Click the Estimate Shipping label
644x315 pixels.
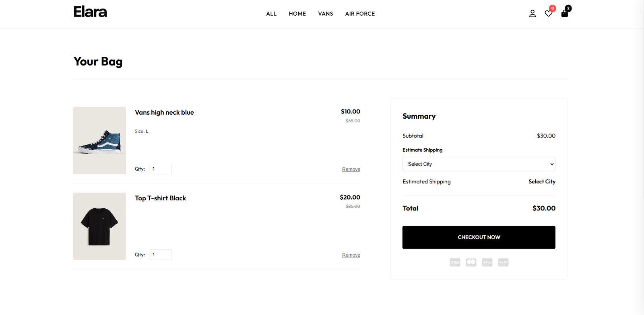point(422,150)
